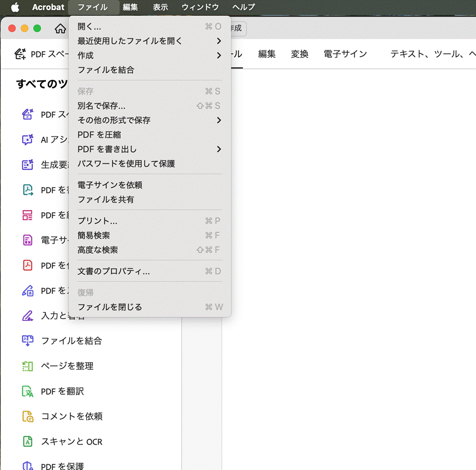The width and height of the screenshot is (476, 470).
Task: Click the pink PDF edit layout icon
Action: click(x=27, y=215)
